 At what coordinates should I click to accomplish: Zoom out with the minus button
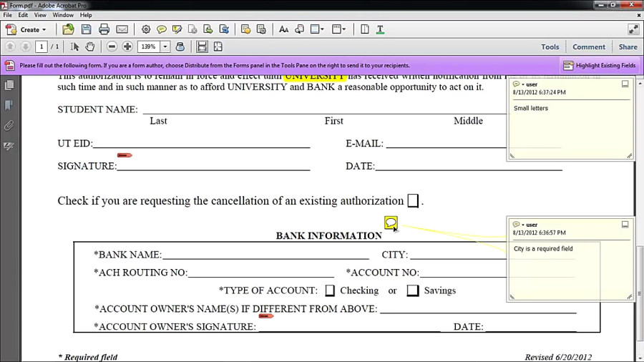(x=112, y=47)
